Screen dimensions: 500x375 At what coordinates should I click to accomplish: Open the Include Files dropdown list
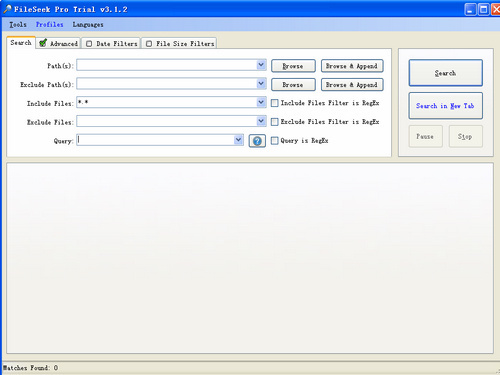click(261, 102)
